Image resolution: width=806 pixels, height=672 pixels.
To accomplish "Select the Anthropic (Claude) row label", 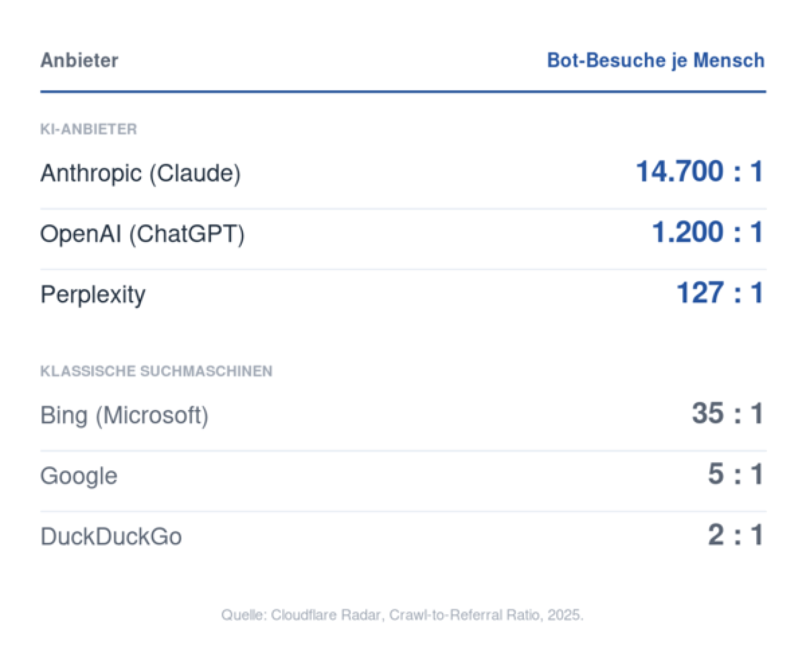I will click(x=140, y=173).
